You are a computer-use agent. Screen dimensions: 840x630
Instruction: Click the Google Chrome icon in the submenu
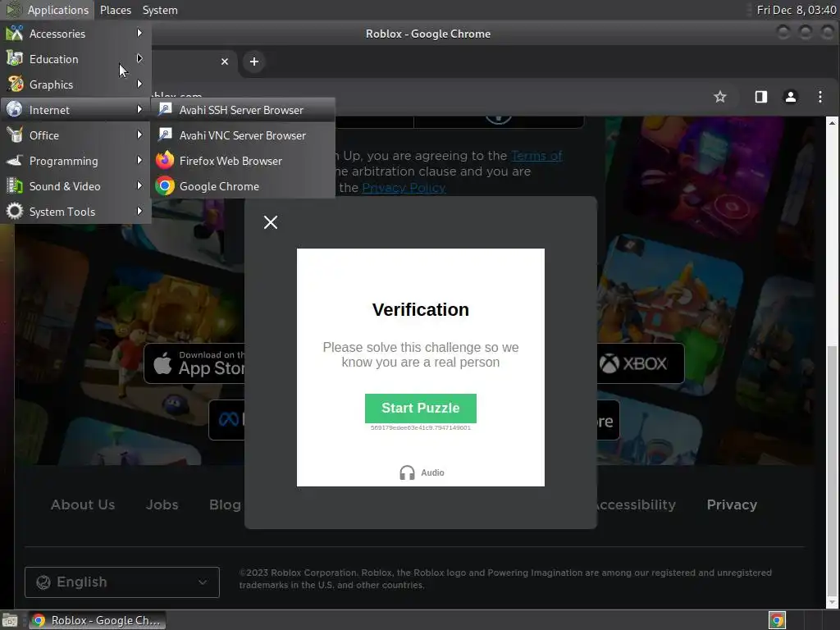point(165,186)
